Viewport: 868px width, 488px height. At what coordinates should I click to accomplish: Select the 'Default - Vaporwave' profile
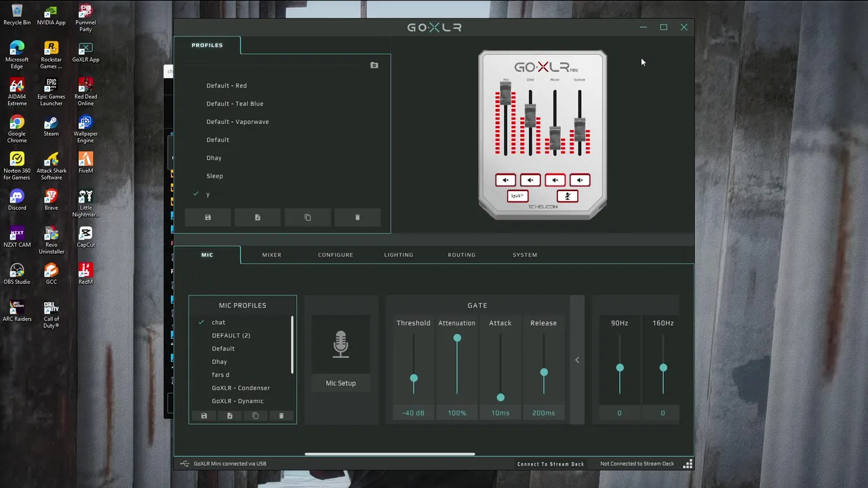pos(237,122)
